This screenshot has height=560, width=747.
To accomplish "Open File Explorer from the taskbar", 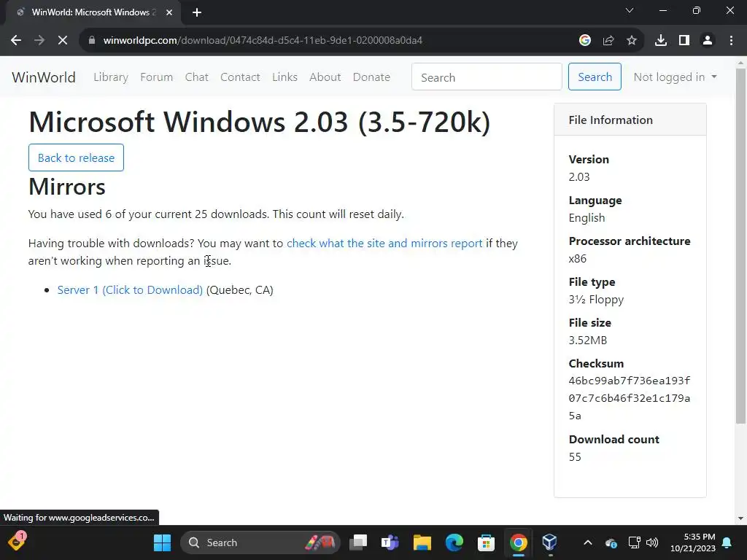I will 422,542.
